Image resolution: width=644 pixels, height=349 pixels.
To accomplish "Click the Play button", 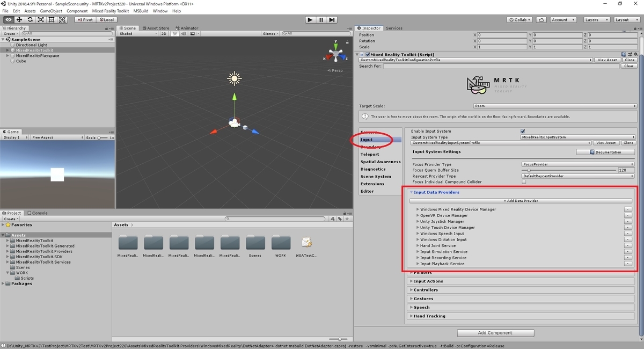I will 310,20.
